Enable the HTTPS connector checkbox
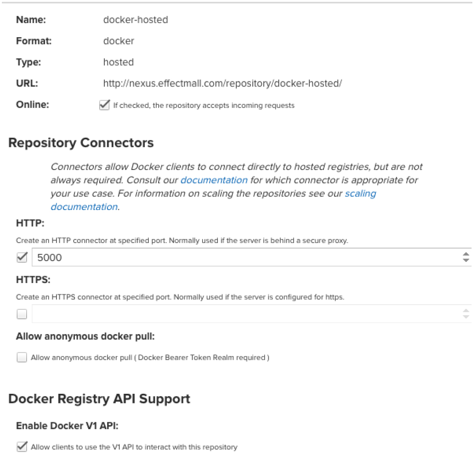Image resolution: width=476 pixels, height=454 pixels. [22, 314]
